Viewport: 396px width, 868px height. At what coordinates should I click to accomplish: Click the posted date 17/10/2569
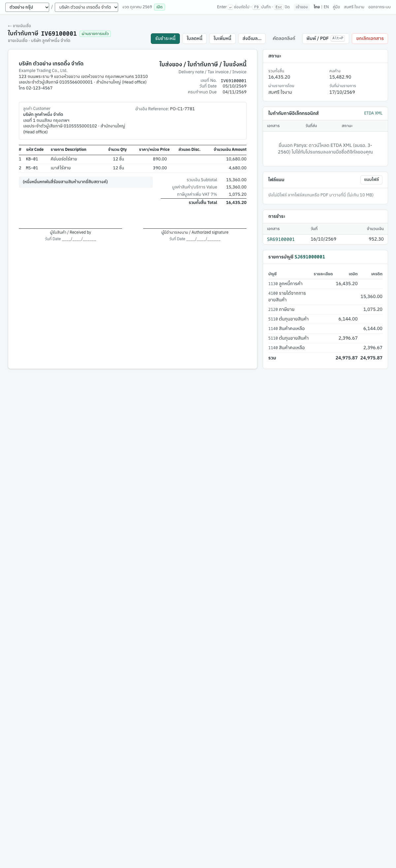342,92
